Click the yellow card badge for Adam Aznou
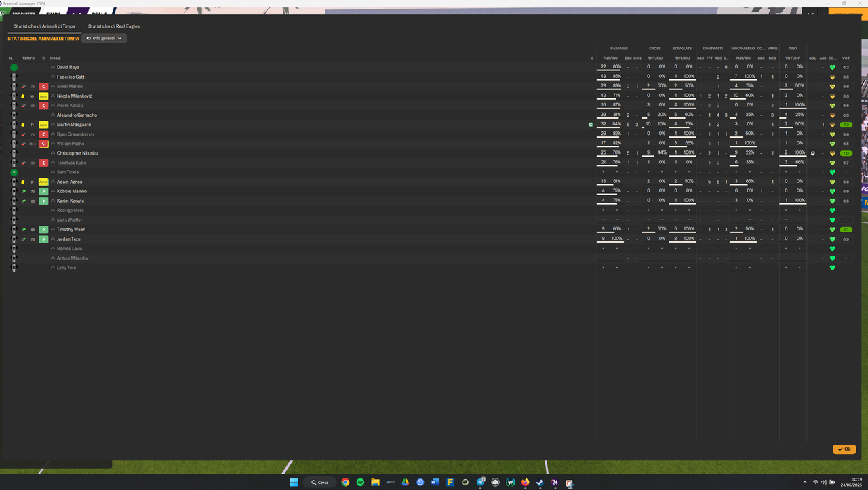 pos(43,182)
